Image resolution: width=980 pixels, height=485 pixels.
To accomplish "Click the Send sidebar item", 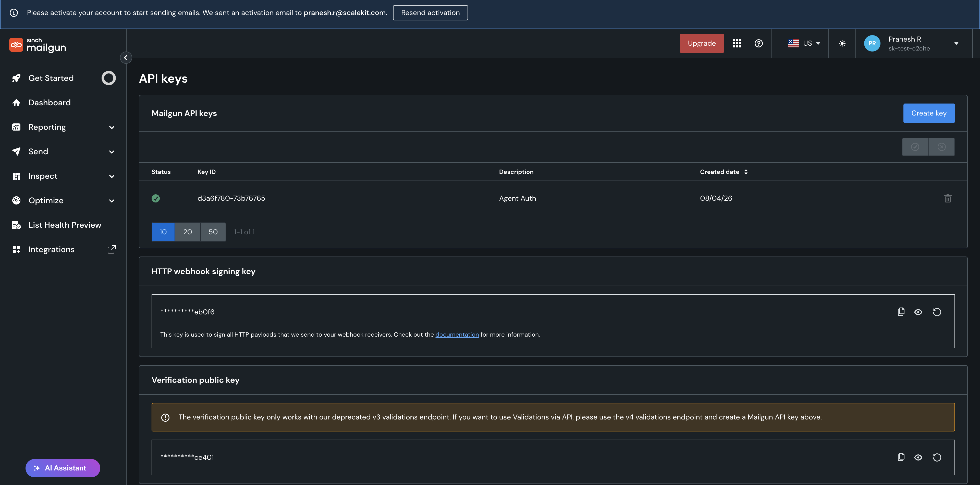I will [x=39, y=152].
